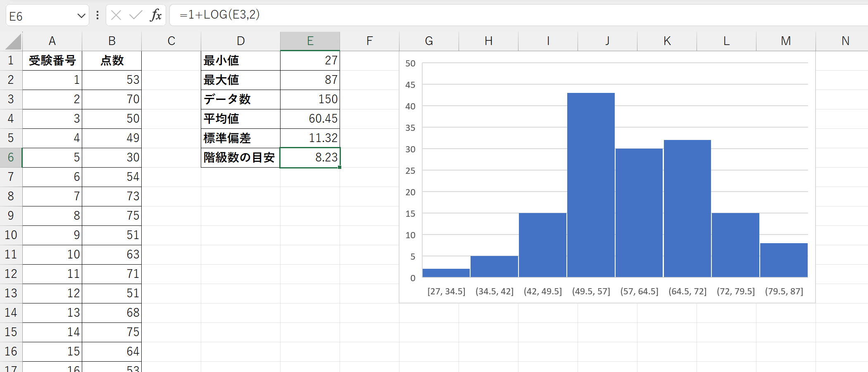Click the formula bar options dots handle
Screen dimensions: 868x372
[x=98, y=16]
